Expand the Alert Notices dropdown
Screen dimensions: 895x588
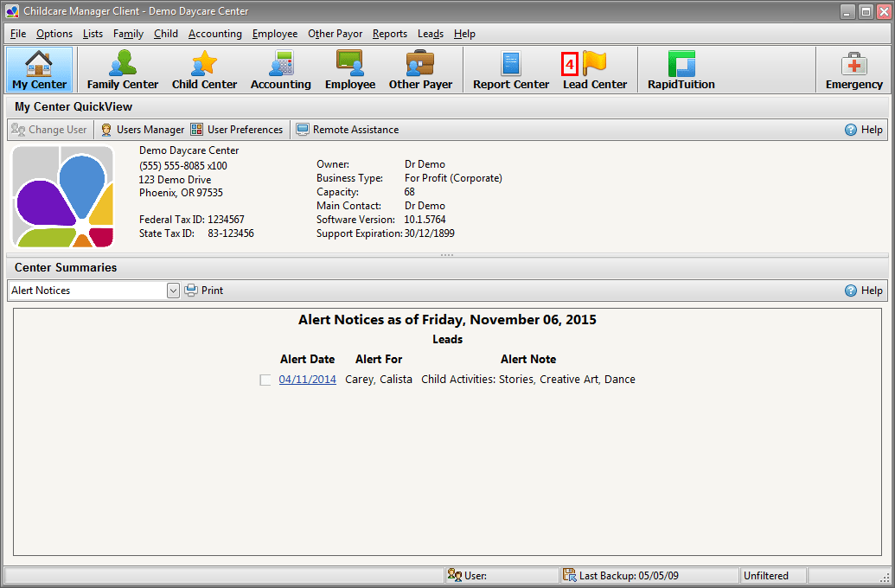pyautogui.click(x=173, y=291)
